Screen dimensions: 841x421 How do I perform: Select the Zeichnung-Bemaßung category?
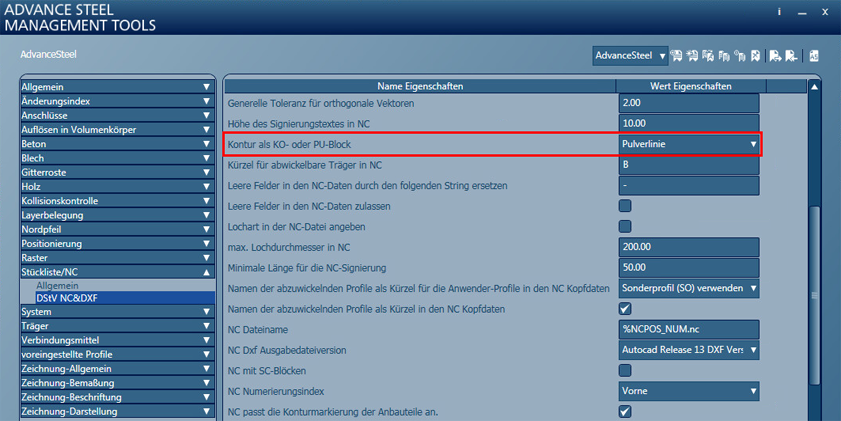117,383
